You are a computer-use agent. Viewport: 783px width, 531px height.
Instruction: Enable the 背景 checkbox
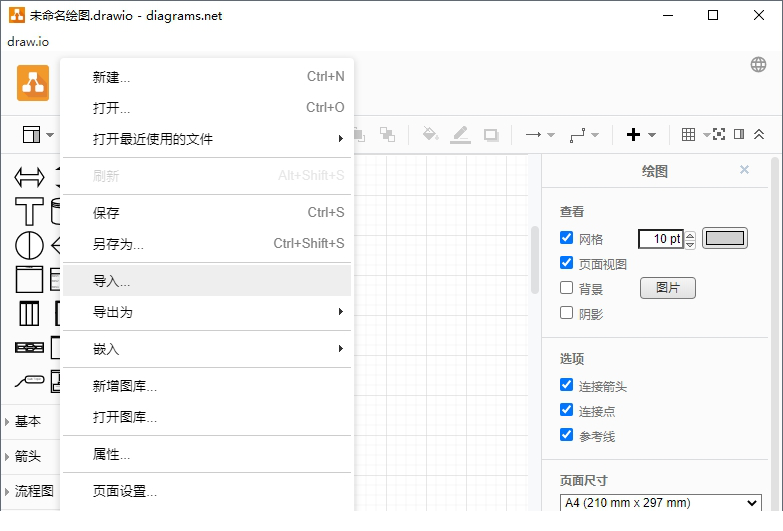(x=566, y=287)
